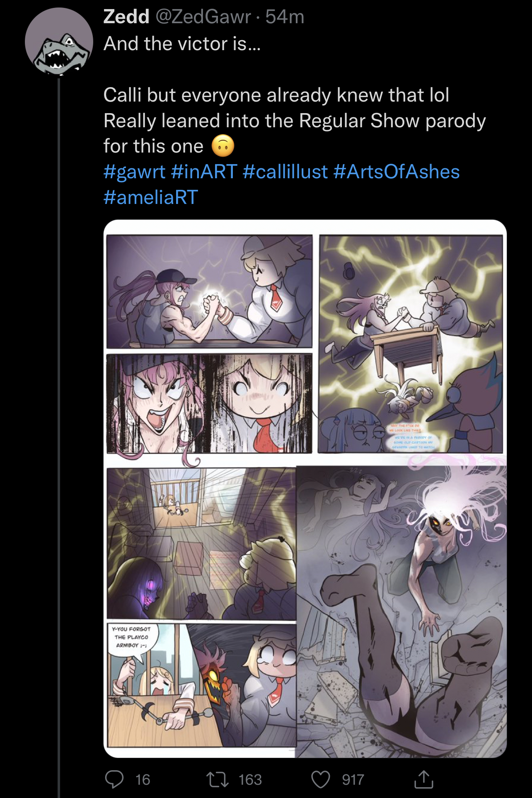
Task: Open the #ArtsOfAshes hashtag
Action: coord(397,172)
